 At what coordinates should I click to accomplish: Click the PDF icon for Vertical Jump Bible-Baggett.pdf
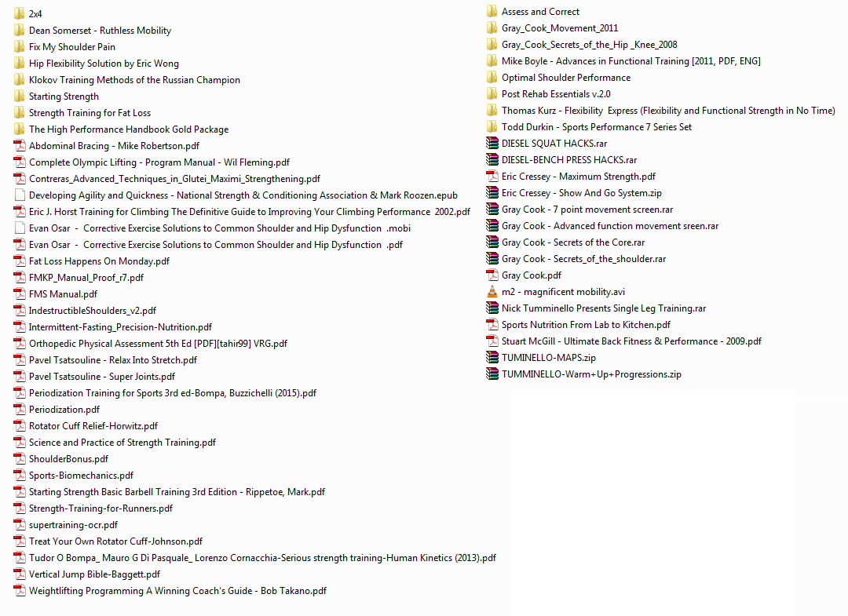point(20,574)
